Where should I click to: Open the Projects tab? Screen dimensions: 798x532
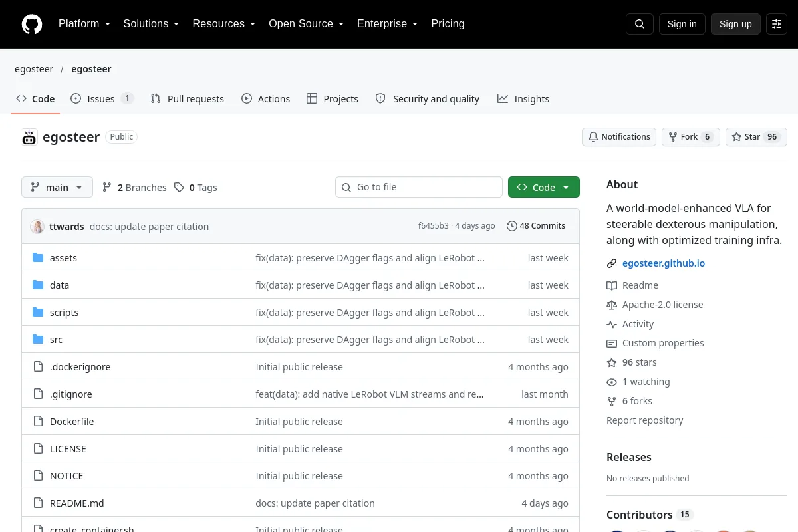332,98
